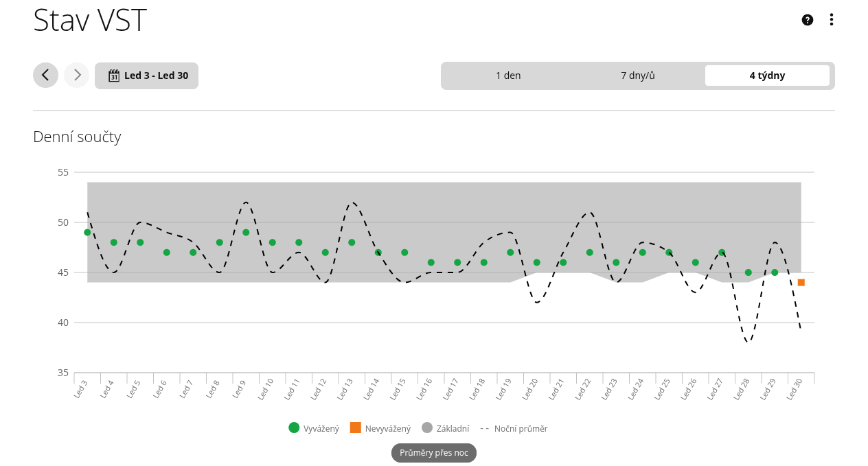Image resolution: width=868 pixels, height=466 pixels.
Task: Toggle the Nevyvážený legend series
Action: coord(380,428)
